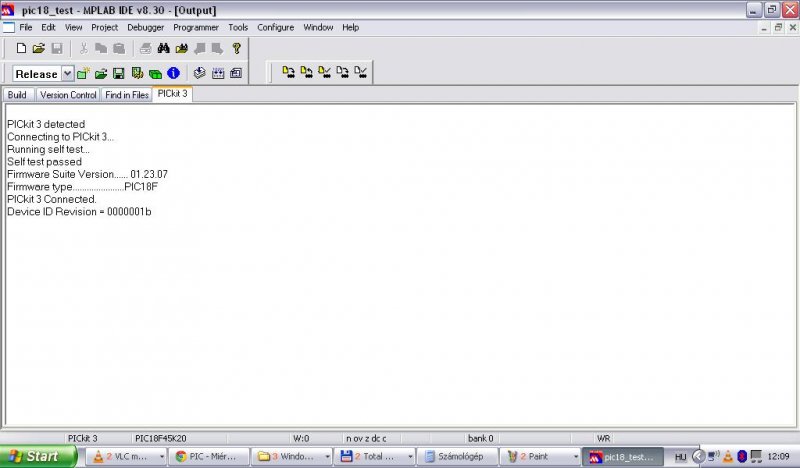Click the 'Self test passed' output line
800x468 pixels.
[x=44, y=162]
